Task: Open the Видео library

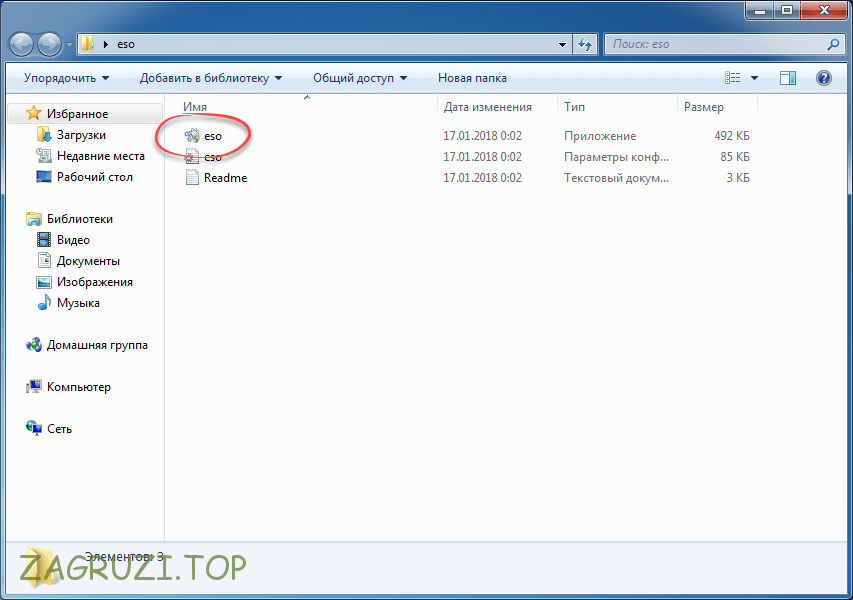Action: point(73,240)
